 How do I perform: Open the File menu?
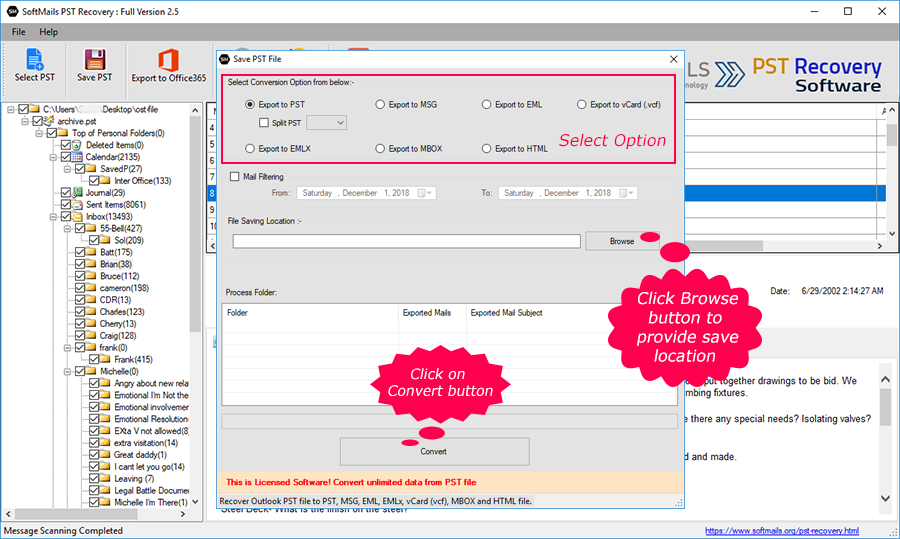(x=18, y=32)
